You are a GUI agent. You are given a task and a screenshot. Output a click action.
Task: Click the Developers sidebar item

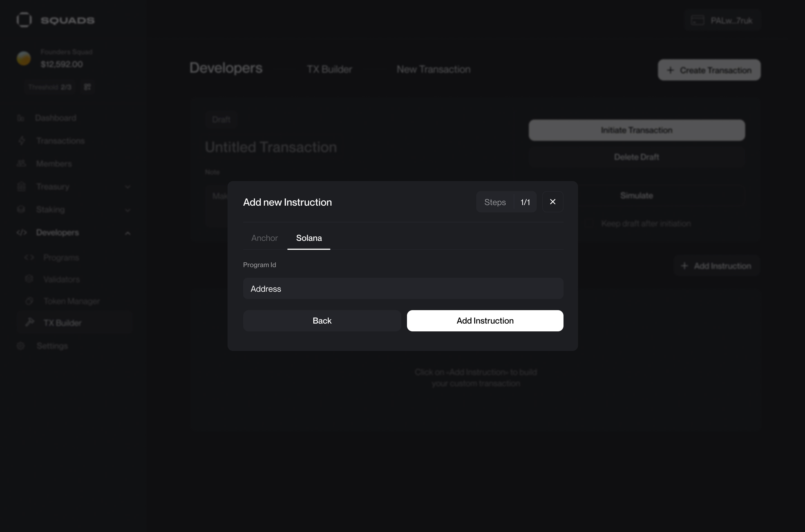pos(57,232)
